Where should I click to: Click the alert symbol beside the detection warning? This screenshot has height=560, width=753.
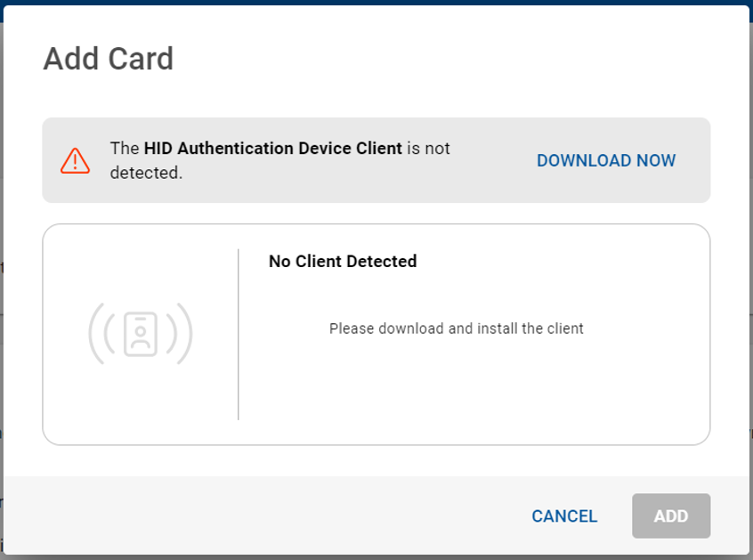click(x=74, y=159)
